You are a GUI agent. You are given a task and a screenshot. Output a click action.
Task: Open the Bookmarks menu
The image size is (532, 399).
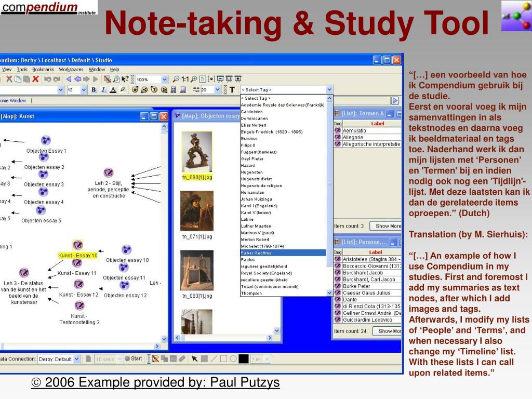(43, 69)
